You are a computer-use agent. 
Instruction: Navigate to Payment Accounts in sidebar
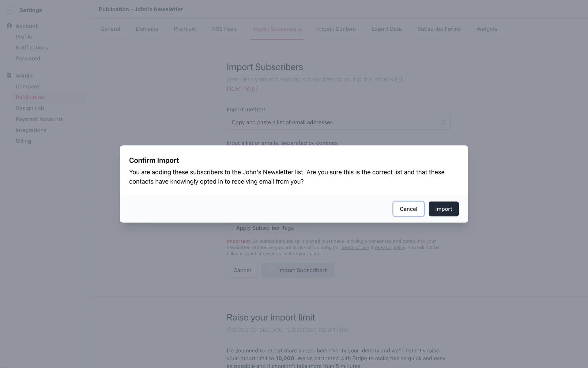coord(39,119)
